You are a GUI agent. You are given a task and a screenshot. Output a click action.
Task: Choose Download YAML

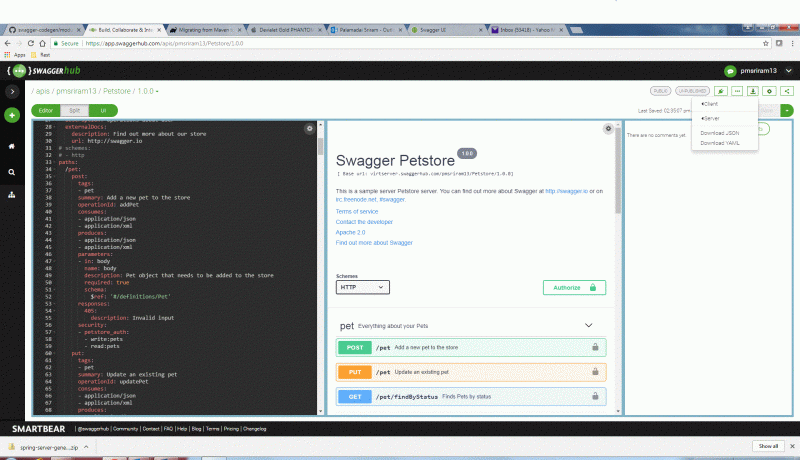[719, 143]
